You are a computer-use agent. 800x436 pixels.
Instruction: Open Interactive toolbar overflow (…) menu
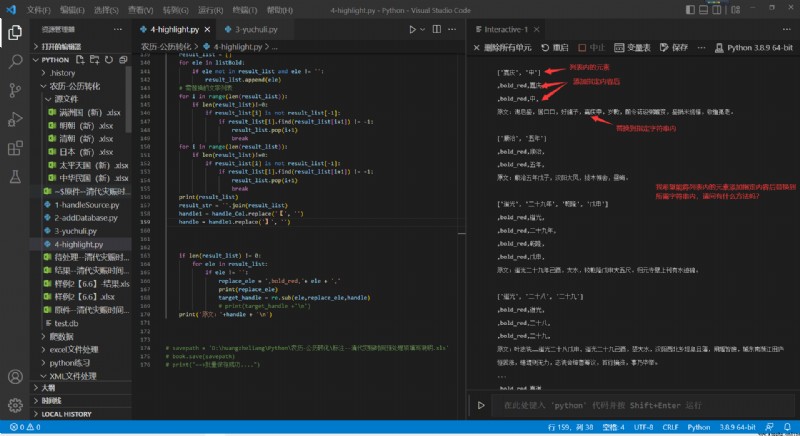(x=702, y=47)
